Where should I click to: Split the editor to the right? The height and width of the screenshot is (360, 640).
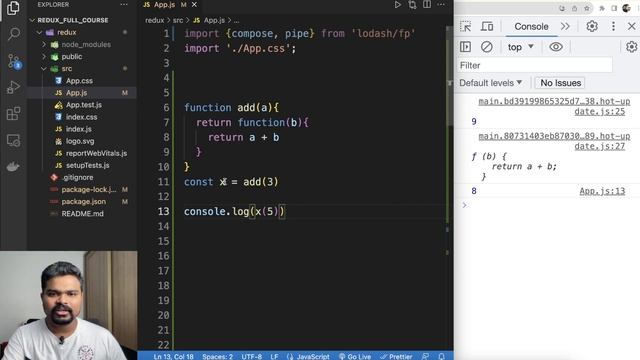pos(427,4)
